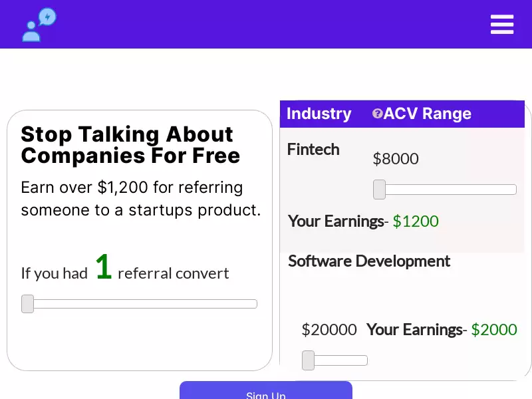Click the $1200 Fintech earnings amount

[x=416, y=221]
